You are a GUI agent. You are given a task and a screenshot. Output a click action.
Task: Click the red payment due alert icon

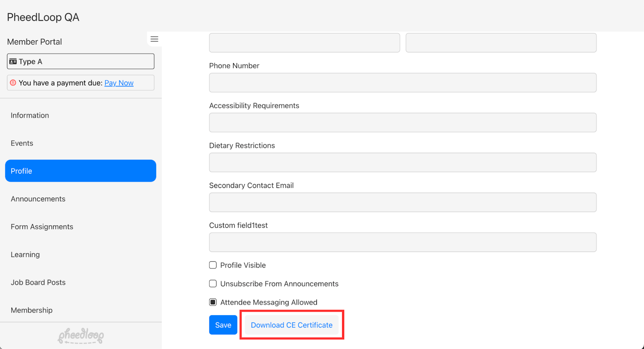point(13,83)
